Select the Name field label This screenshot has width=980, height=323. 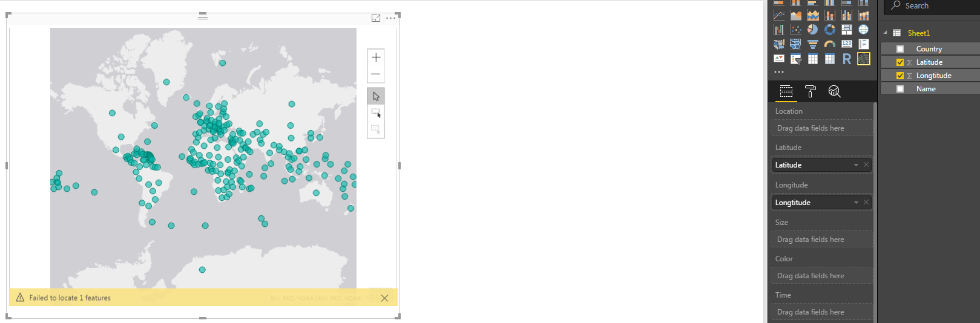926,89
